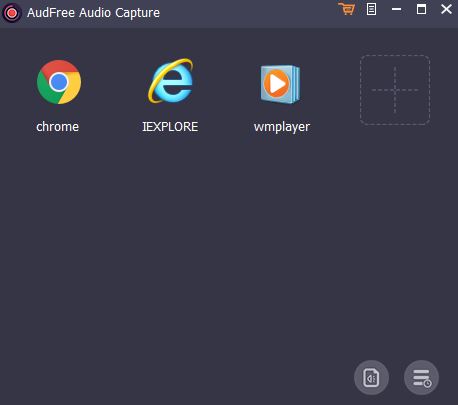Image resolution: width=458 pixels, height=405 pixels.
Task: Open the capture history list button
Action: 421,378
